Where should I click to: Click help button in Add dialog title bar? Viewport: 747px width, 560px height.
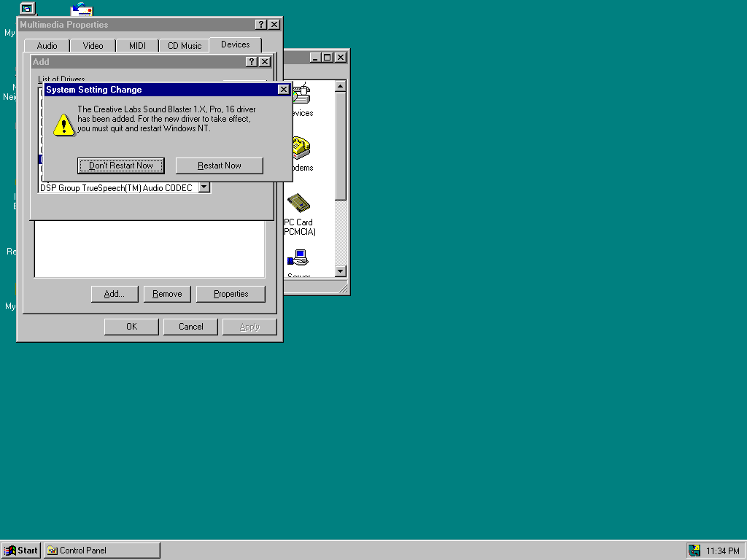[252, 62]
